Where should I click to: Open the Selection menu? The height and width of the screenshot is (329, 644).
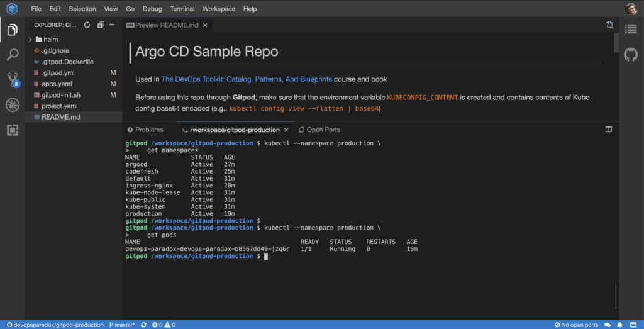click(x=82, y=9)
